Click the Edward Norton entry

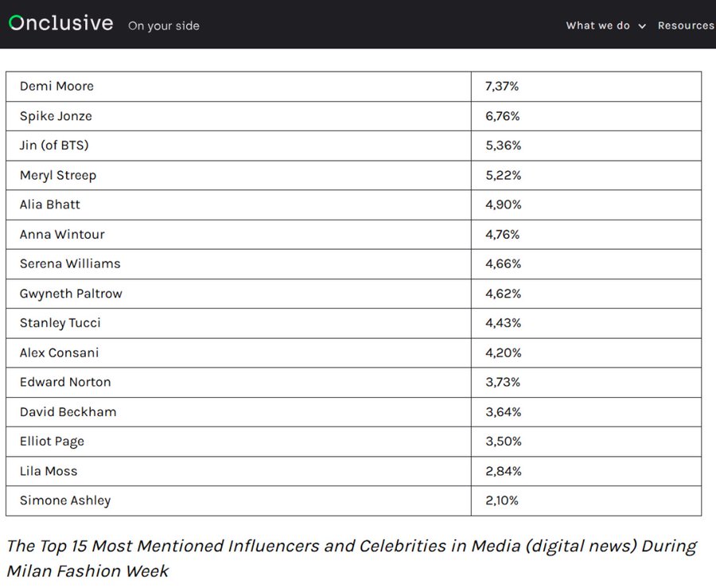(65, 382)
